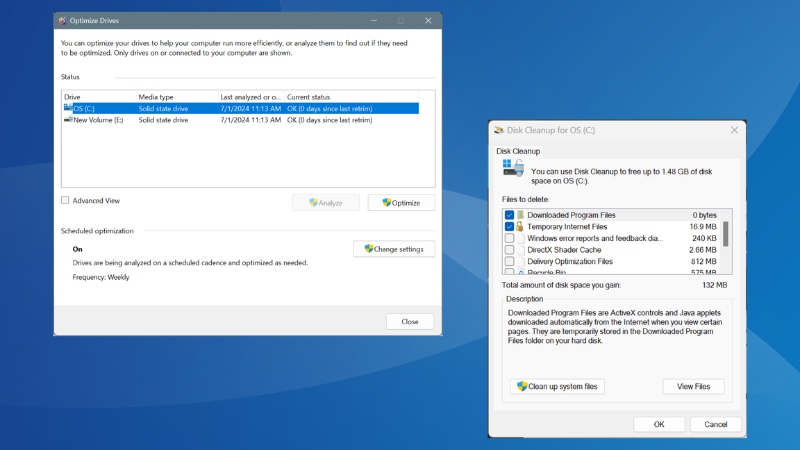Click the Downloaded Program Files folder icon
Viewport: 800px width, 450px height.
pyautogui.click(x=521, y=215)
